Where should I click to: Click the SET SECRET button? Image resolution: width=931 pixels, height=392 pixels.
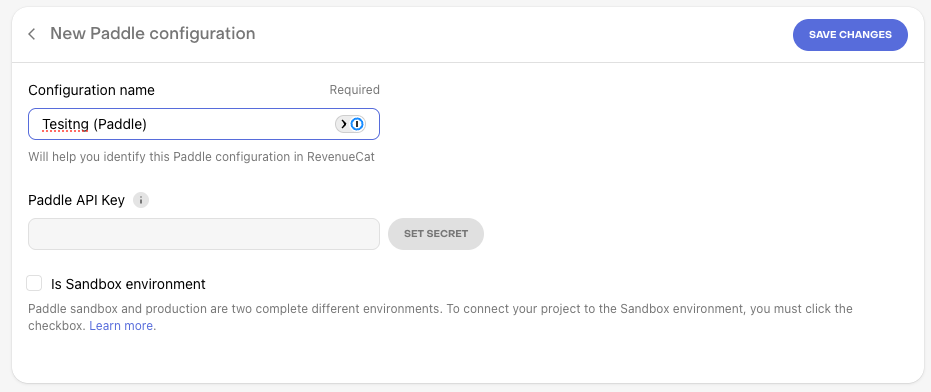click(436, 233)
